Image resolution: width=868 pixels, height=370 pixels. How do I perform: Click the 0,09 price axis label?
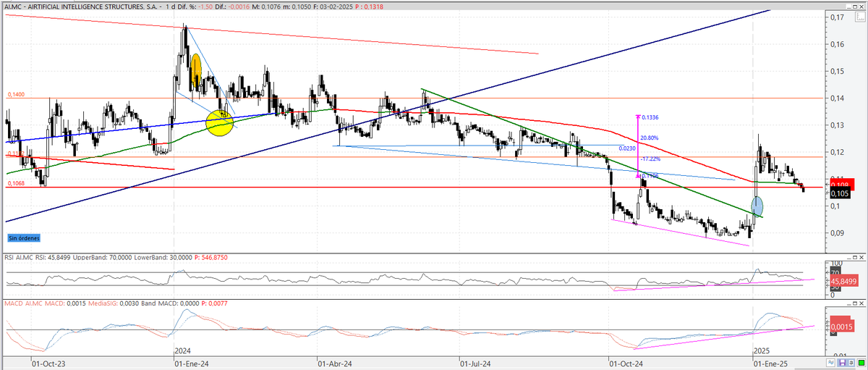(839, 233)
